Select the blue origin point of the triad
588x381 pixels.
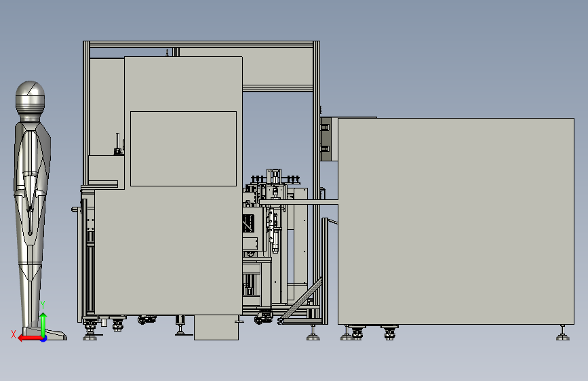44,339
